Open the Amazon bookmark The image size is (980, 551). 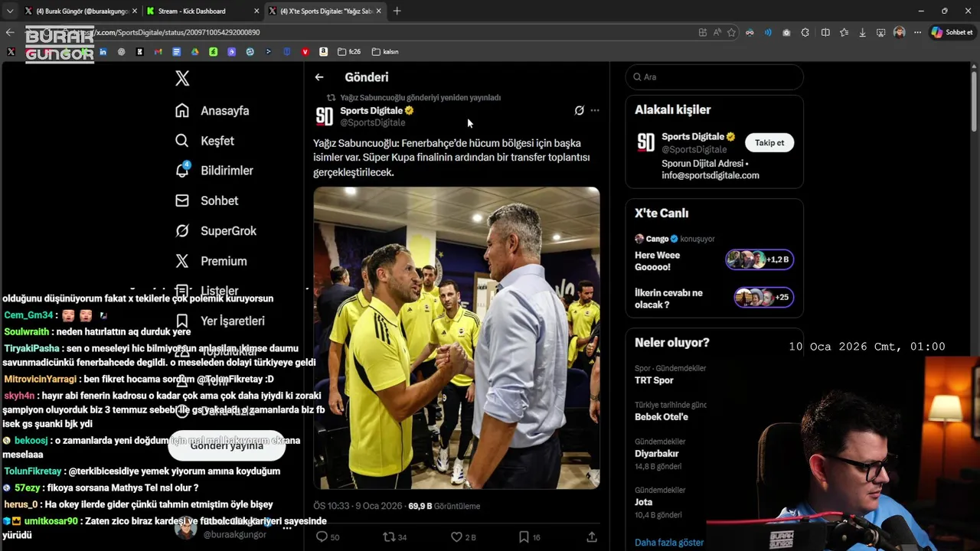pyautogui.click(x=323, y=52)
